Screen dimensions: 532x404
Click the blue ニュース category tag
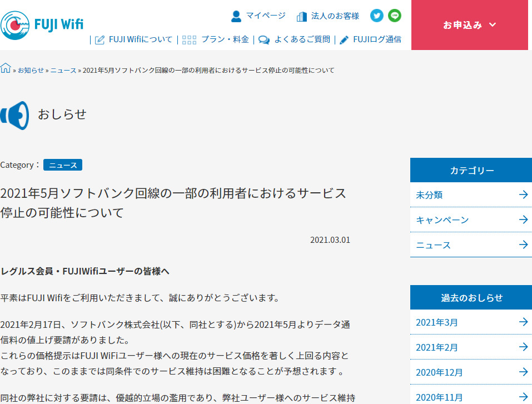click(63, 165)
